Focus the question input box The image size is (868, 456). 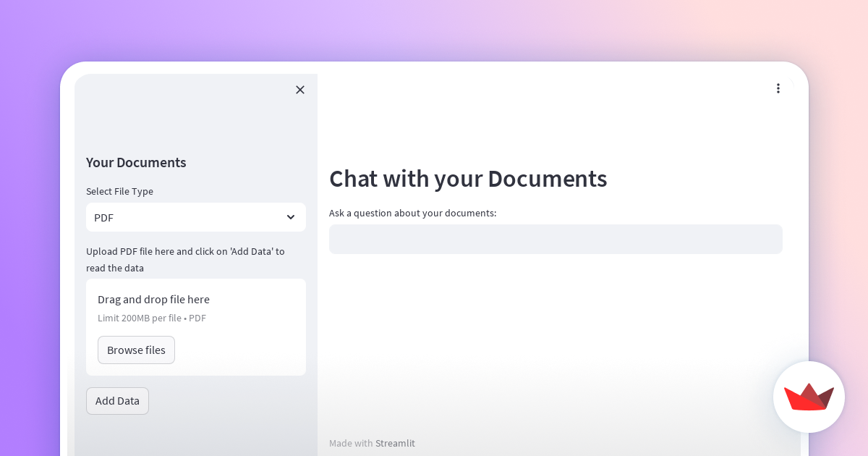(x=556, y=239)
